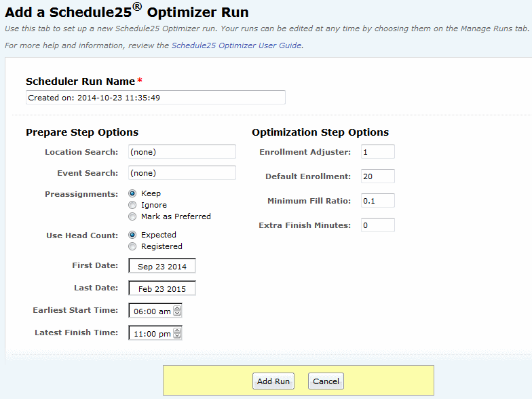Increase Latest Finish Time with up arrow
Screen dimensions: 532x399
(x=177, y=330)
